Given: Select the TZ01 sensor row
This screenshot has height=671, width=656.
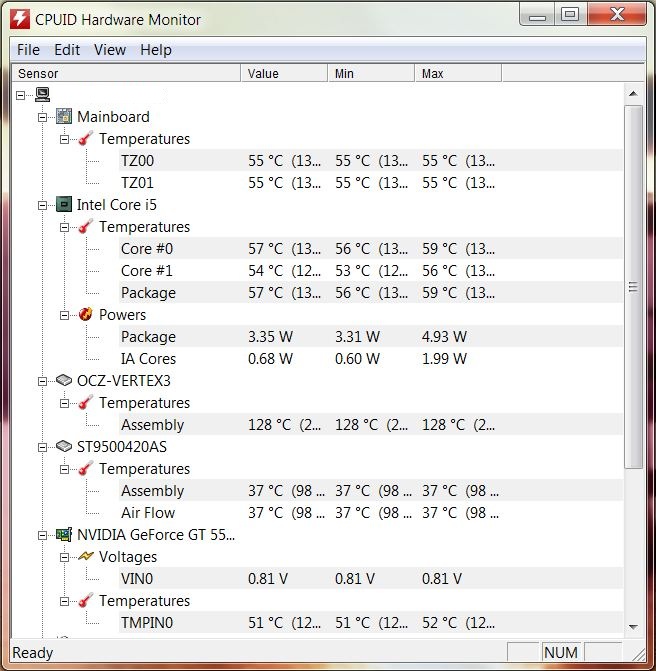Looking at the screenshot, I should [371, 183].
